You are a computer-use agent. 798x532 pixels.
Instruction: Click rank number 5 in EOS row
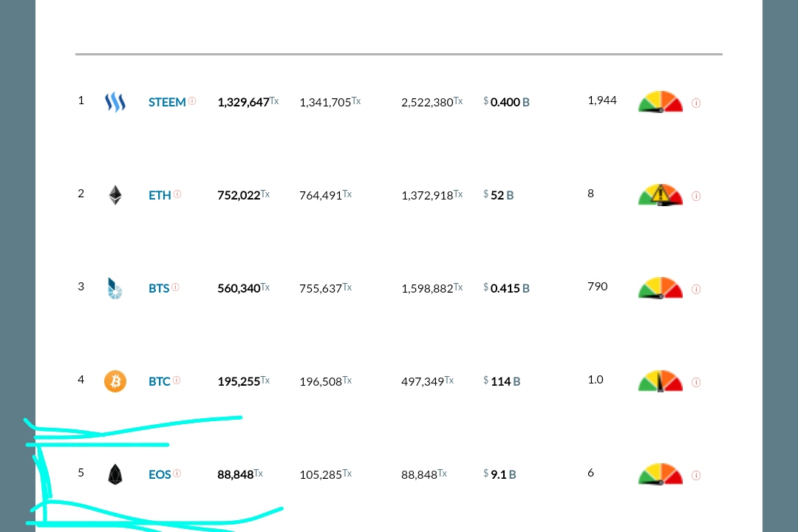(81, 473)
